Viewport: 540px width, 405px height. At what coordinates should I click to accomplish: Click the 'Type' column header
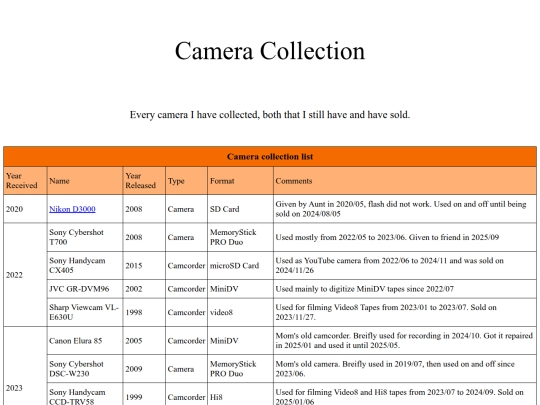click(186, 181)
